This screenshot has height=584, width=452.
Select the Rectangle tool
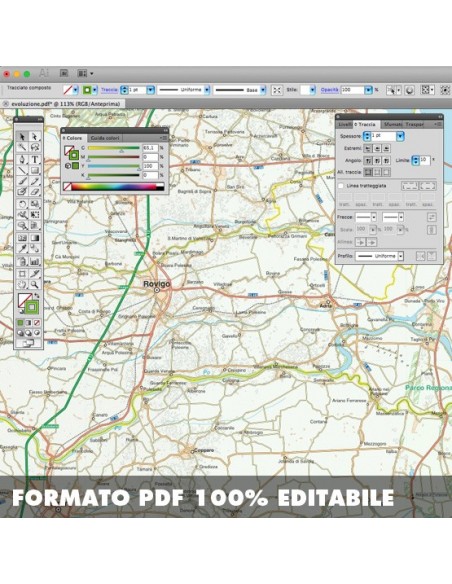click(35, 171)
